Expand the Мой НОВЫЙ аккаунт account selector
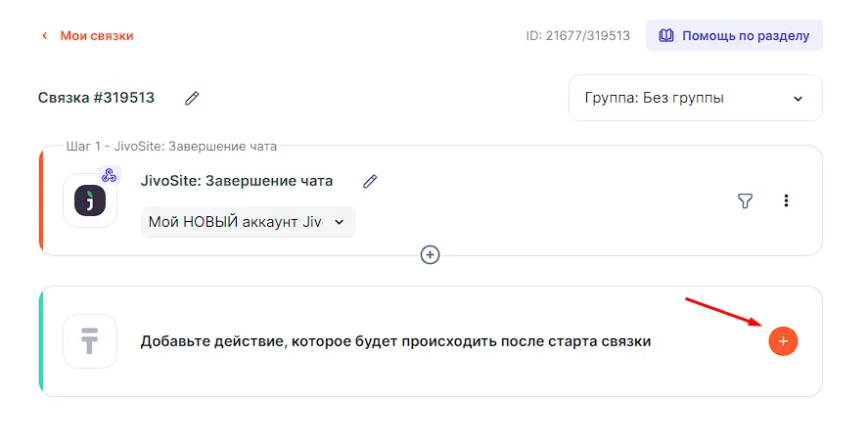868x442 pixels. coord(248,222)
